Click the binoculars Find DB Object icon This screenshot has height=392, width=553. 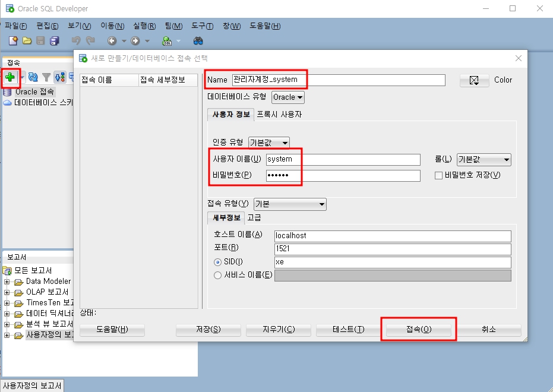[x=198, y=41]
